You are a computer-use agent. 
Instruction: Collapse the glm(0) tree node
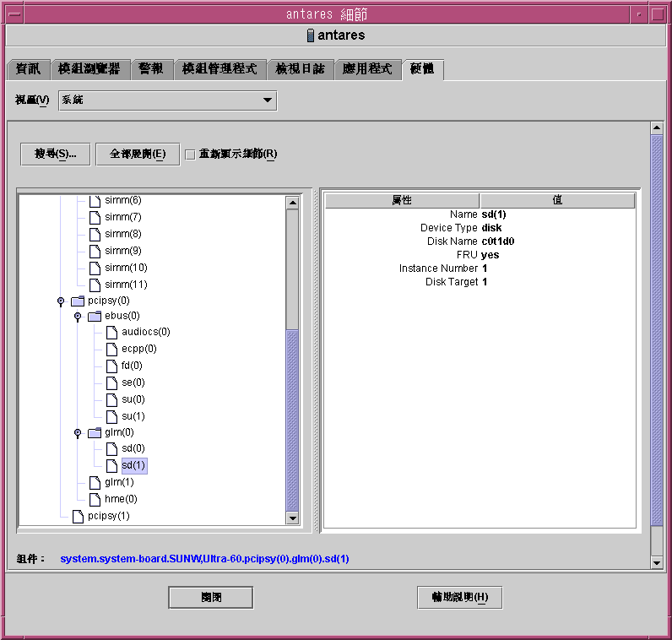[78, 433]
